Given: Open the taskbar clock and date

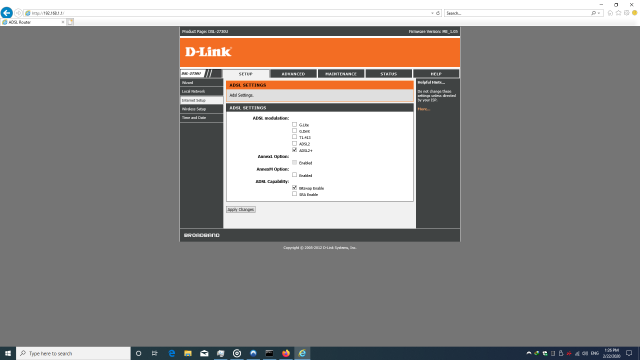Looking at the screenshot, I should (611, 353).
